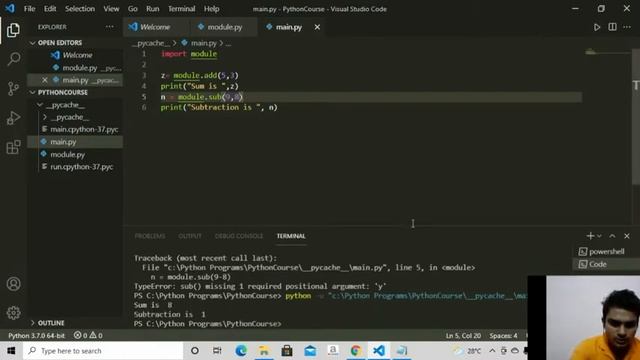Open the Extensions view
640x360 pixels.
point(13,147)
